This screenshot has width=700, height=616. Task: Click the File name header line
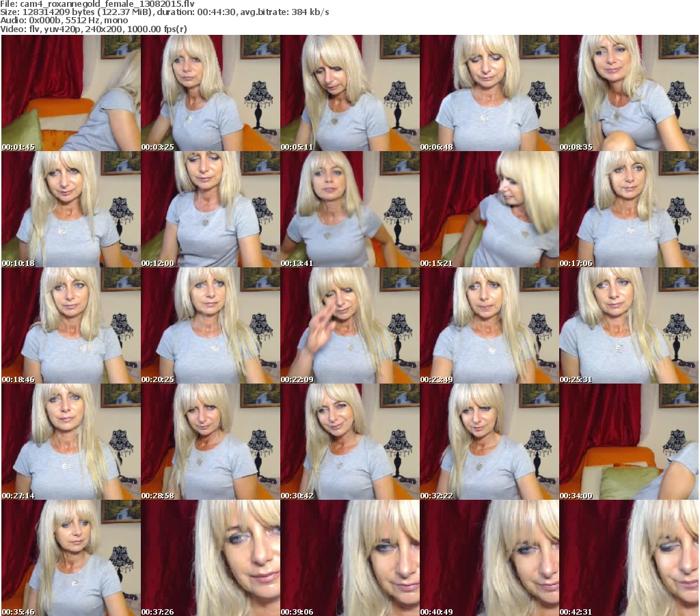pyautogui.click(x=97, y=4)
